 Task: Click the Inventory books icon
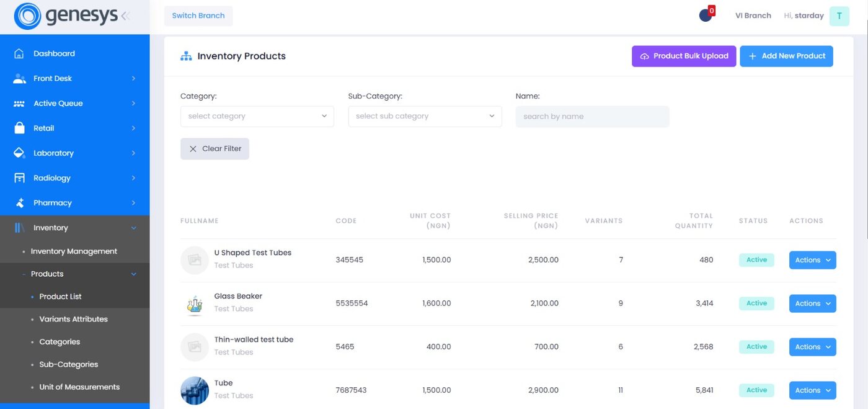coord(19,228)
